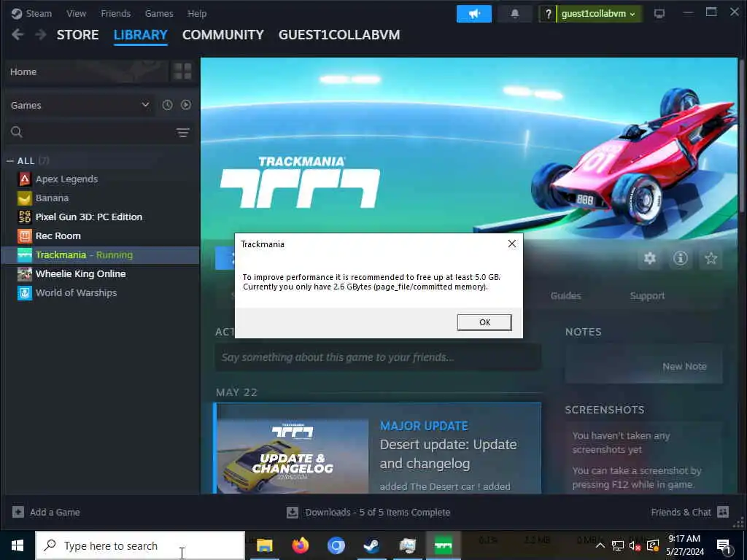Expand the Games filter dropdown
This screenshot has width=747, height=560.
(x=80, y=105)
